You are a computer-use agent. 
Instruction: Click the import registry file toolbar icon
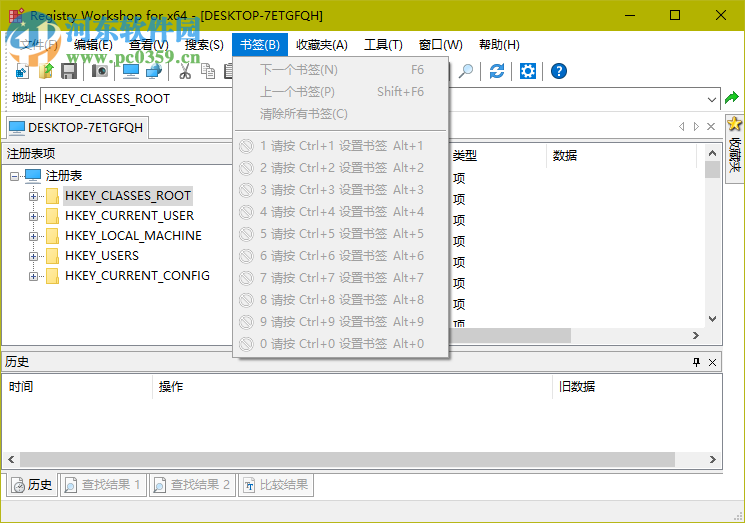[x=22, y=71]
